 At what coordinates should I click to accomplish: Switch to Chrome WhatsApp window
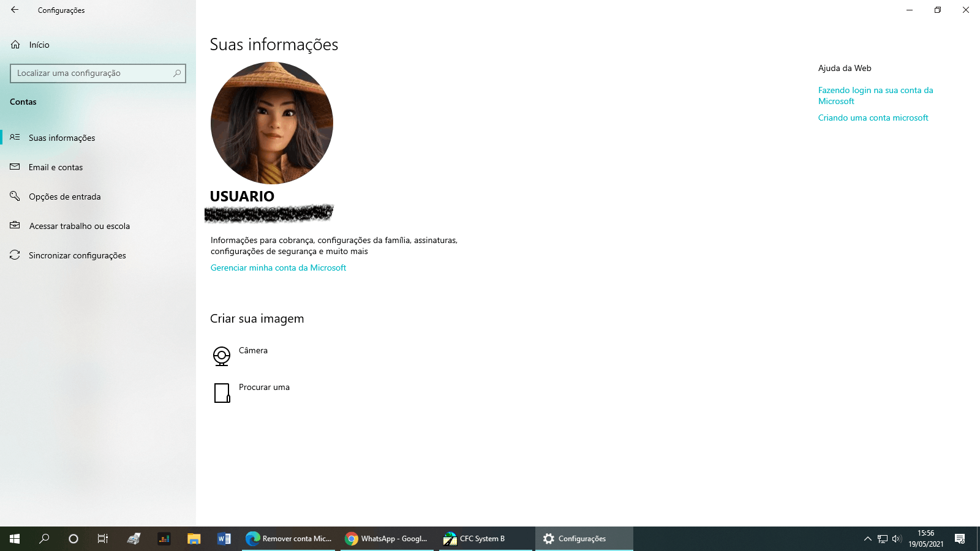tap(387, 539)
